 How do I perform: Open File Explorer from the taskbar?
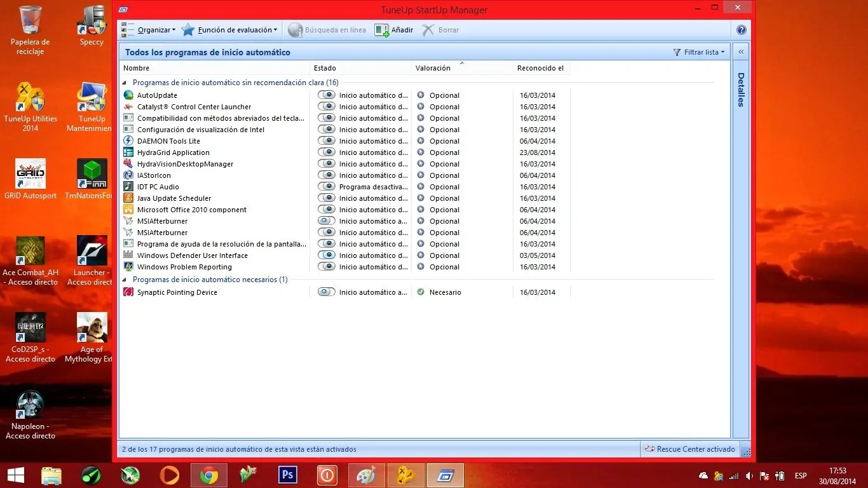(x=51, y=475)
